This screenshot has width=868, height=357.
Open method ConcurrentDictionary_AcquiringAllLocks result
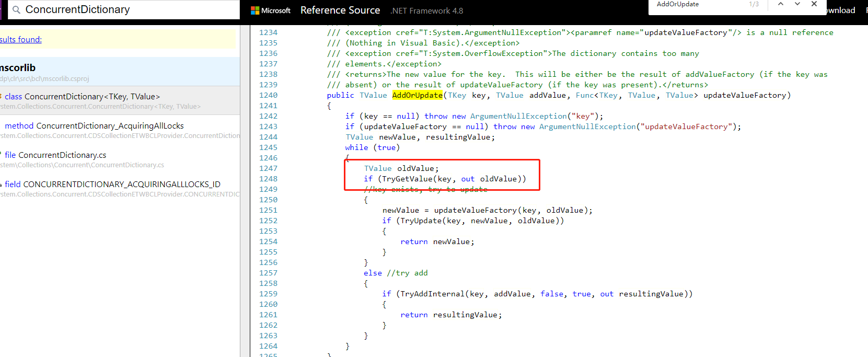120,130
